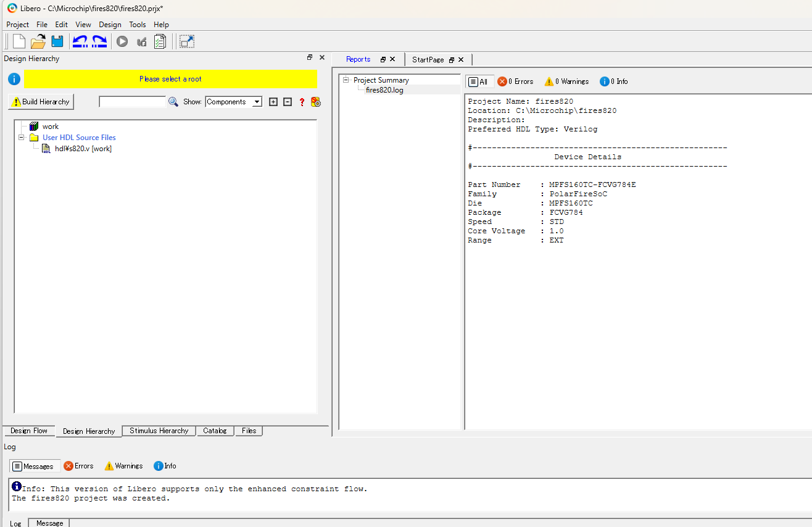Click the yellow User HDL Source Files folder icon
This screenshot has width=812, height=527.
pos(34,137)
